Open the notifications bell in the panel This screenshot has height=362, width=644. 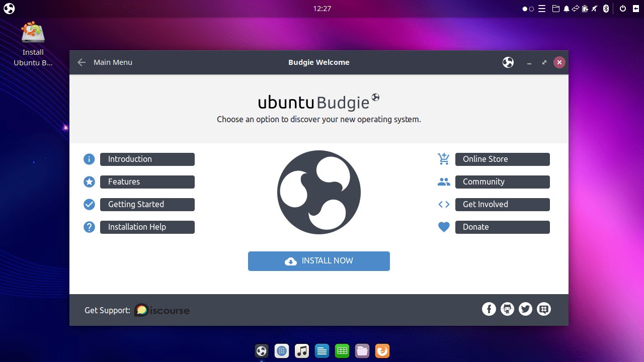(566, 9)
